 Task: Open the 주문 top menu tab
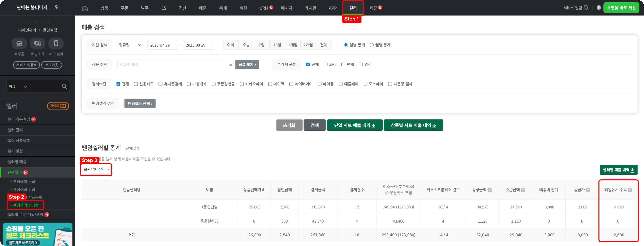[124, 8]
